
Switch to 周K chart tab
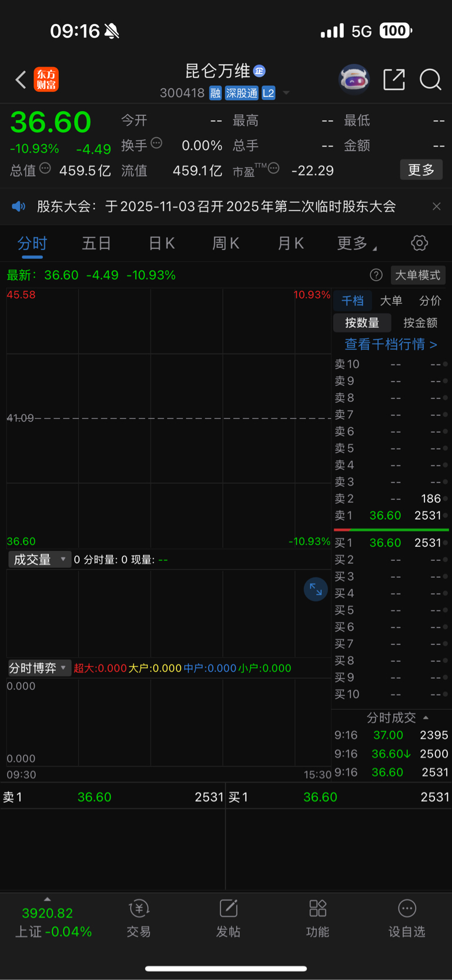[225, 243]
